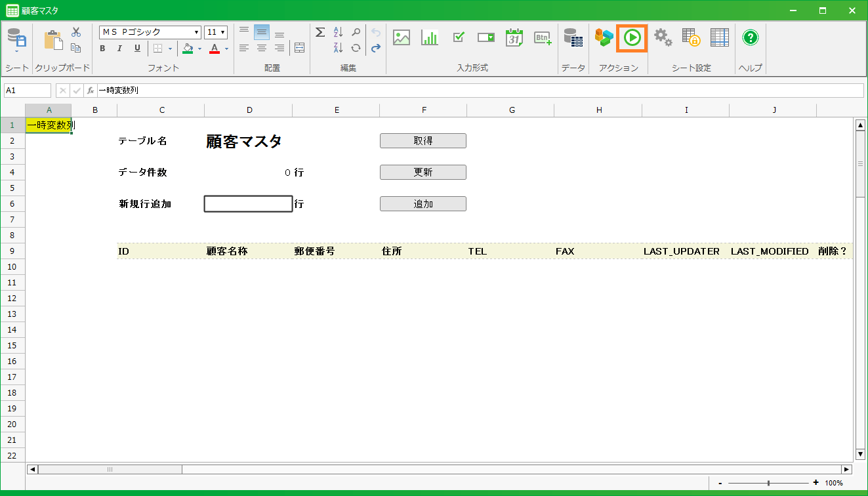Screen dimensions: 868x496
Task: Click the 追加 button
Action: coord(423,204)
